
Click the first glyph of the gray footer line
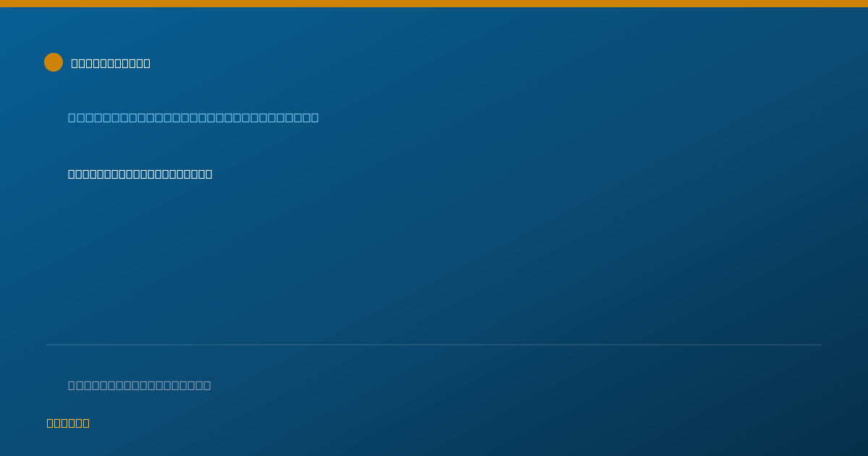72,385
